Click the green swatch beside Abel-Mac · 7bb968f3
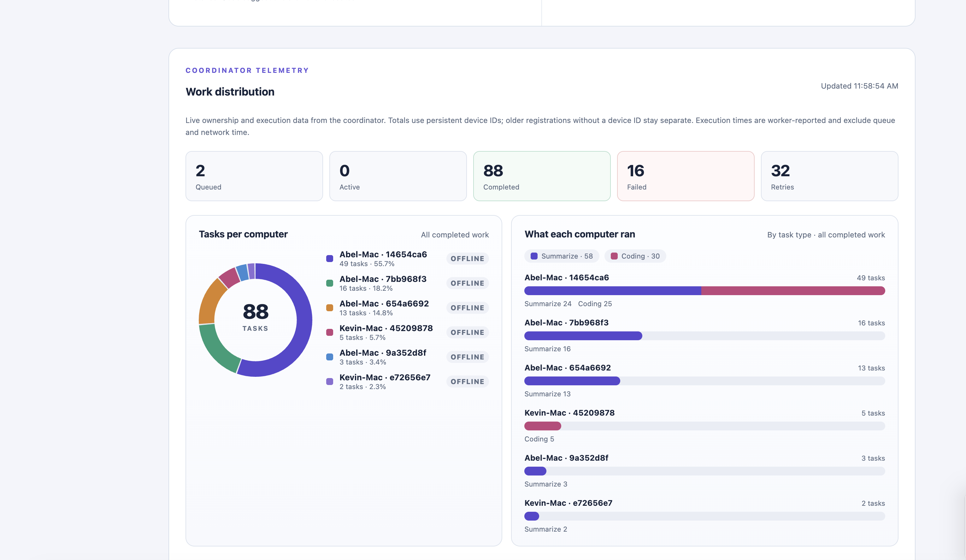This screenshot has height=560, width=966. pyautogui.click(x=330, y=283)
